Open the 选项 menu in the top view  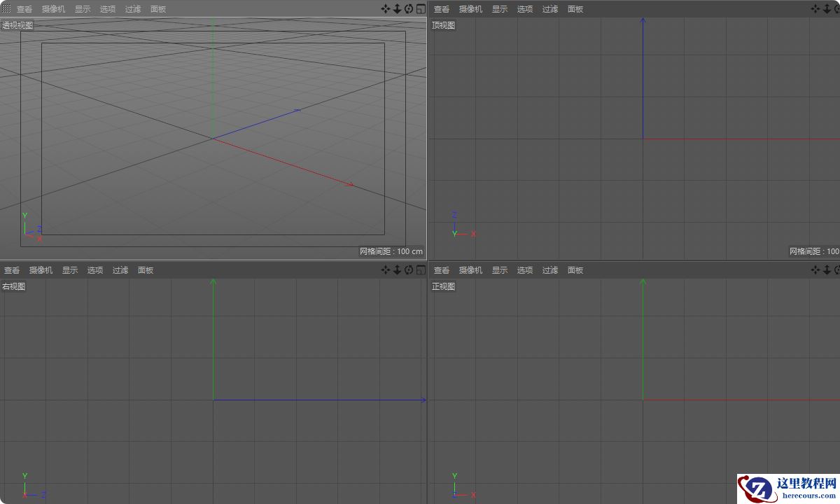click(525, 9)
